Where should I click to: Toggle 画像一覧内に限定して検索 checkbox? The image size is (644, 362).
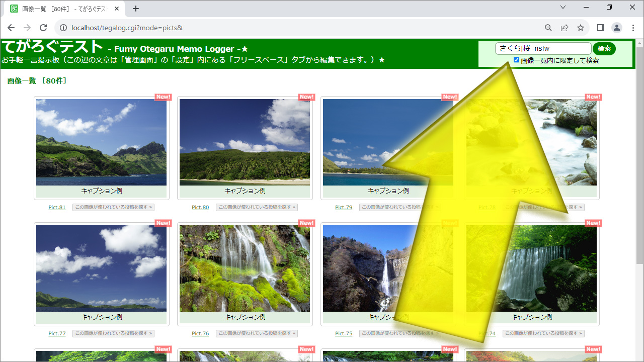[x=516, y=60]
